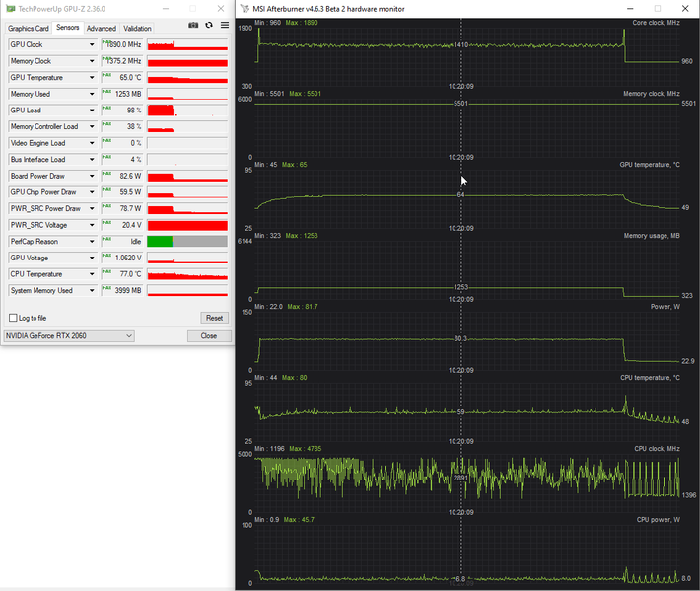The width and height of the screenshot is (700, 591).
Task: Open the PerfCap Reason dropdown arrow
Action: [x=92, y=241]
